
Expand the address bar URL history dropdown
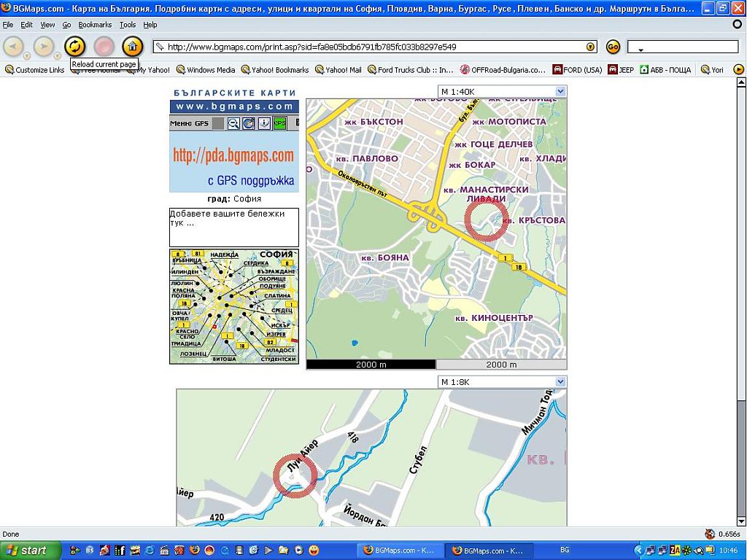[x=590, y=47]
